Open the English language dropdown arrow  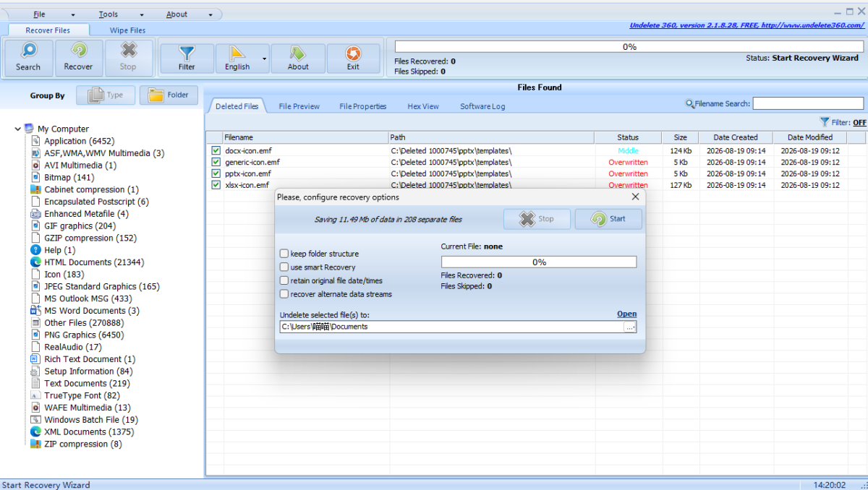[264, 59]
